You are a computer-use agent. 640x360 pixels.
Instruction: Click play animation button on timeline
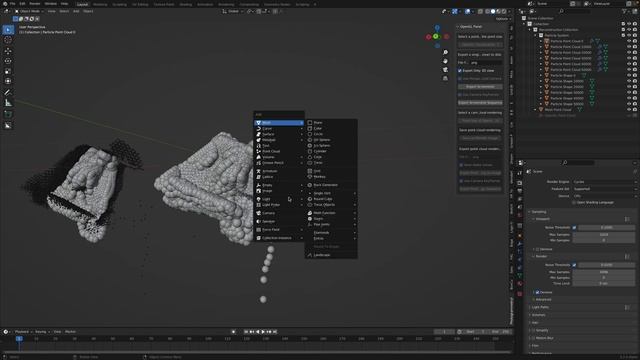(263, 332)
